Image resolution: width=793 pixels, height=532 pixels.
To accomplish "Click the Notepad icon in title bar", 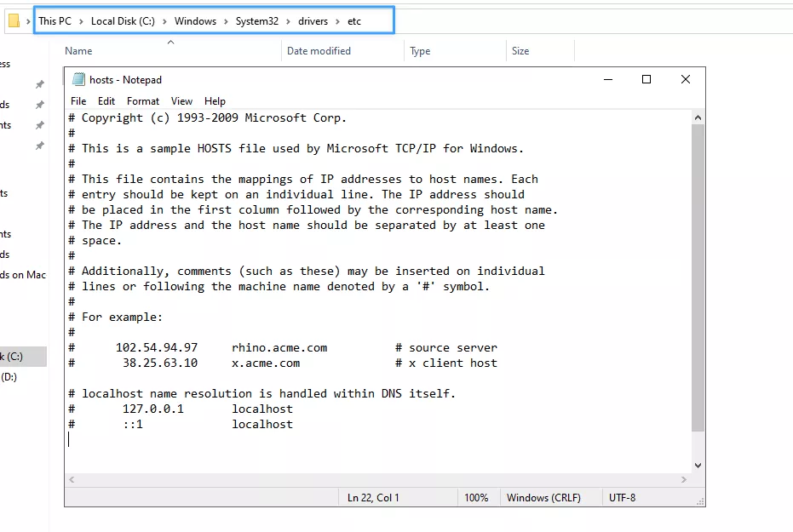I will (x=78, y=80).
